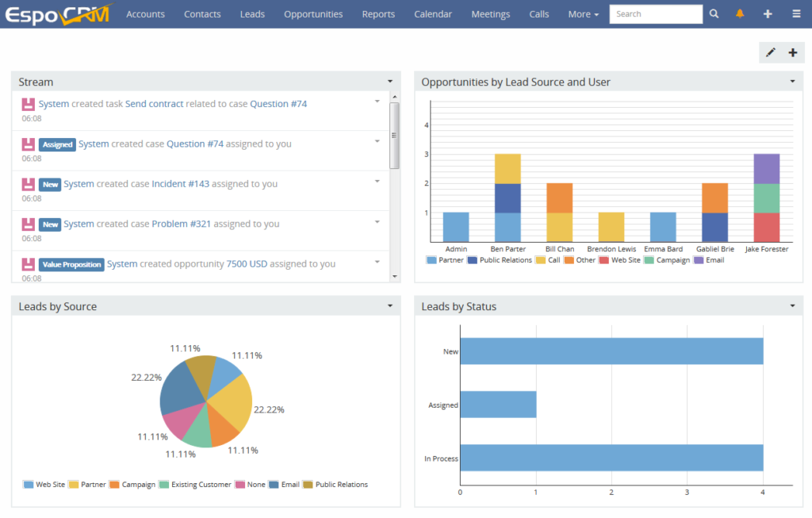Screen dimensions: 812x518
Task: Click the Stream scrollbar thumb
Action: 395,136
